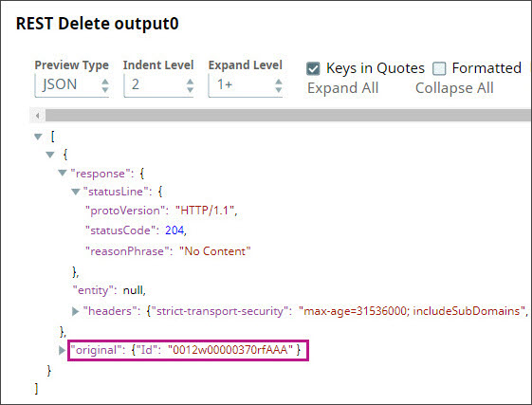Select the "protoVersion" key text
Viewport: 532px width, 405px height.
125,211
